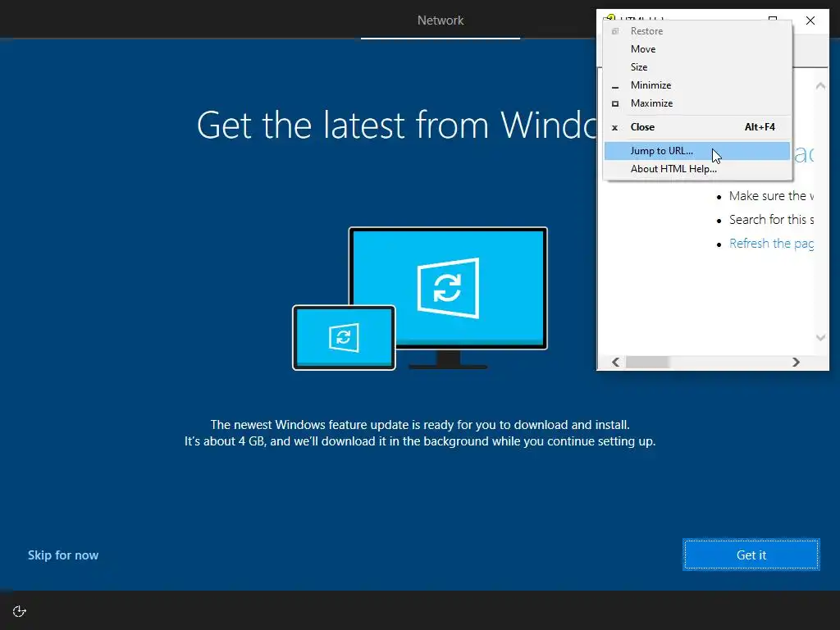This screenshot has height=630, width=840.
Task: Click the HTML Help scroll up arrow
Action: pyautogui.click(x=820, y=85)
